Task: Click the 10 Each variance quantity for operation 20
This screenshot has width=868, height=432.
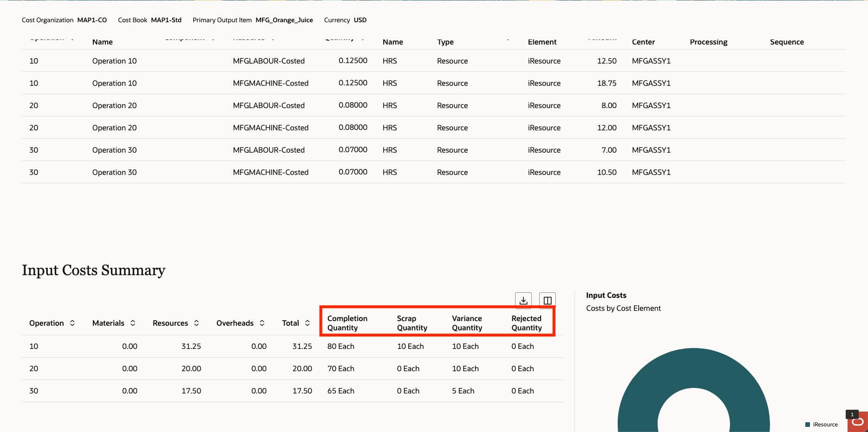Action: pos(465,368)
